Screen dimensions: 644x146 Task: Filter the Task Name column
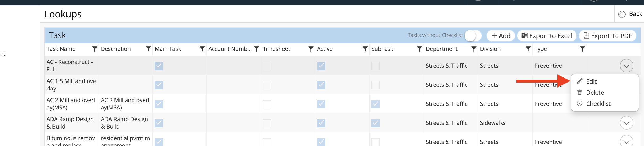(94, 49)
